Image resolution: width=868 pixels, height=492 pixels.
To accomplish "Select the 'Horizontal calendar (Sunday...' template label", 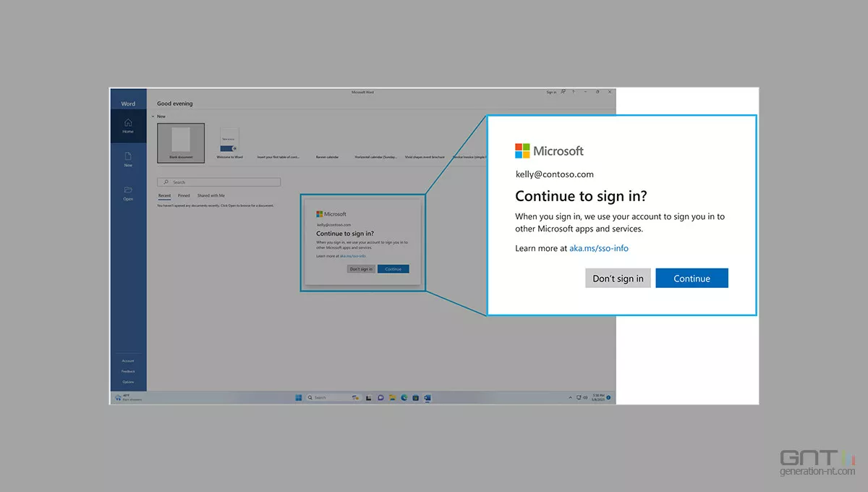I will point(375,156).
